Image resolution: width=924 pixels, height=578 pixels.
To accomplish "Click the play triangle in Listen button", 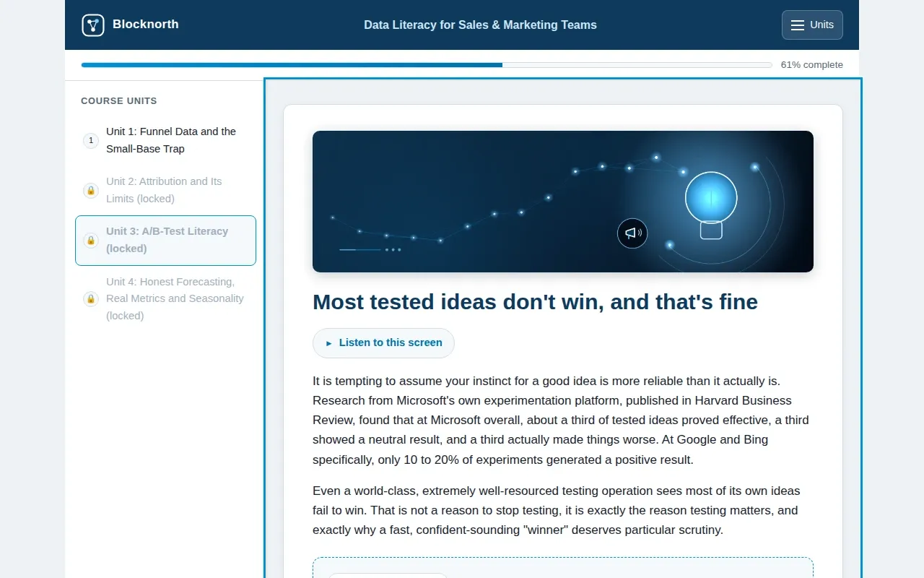I will [329, 343].
